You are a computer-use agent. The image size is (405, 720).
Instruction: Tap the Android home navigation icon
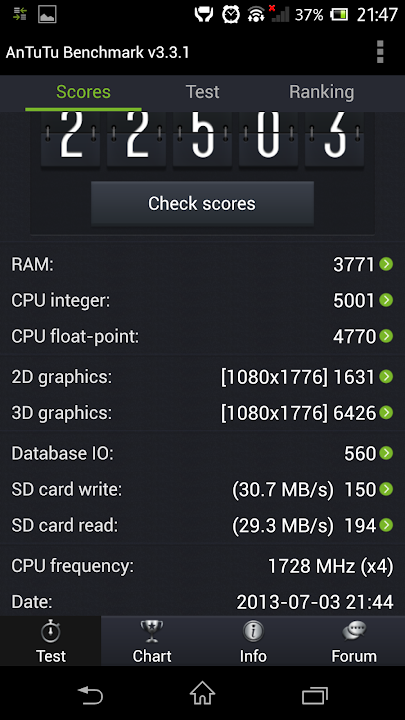[x=202, y=693]
